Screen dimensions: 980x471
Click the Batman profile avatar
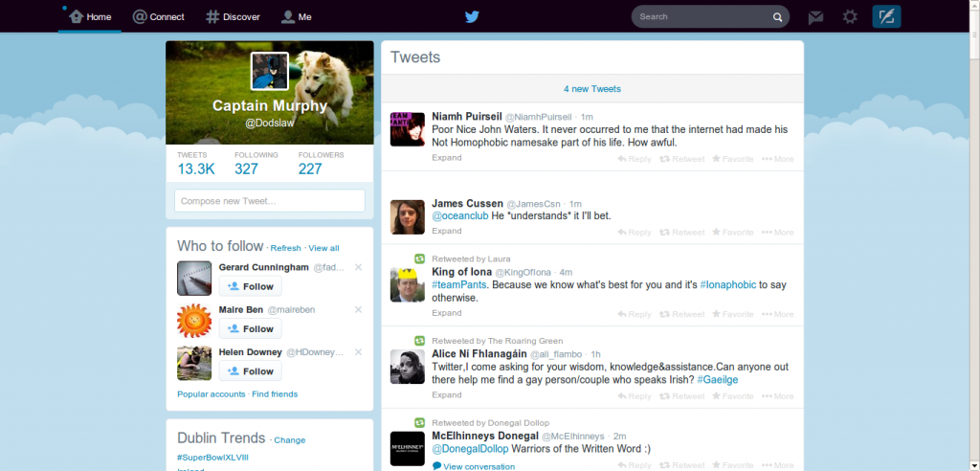(x=269, y=71)
